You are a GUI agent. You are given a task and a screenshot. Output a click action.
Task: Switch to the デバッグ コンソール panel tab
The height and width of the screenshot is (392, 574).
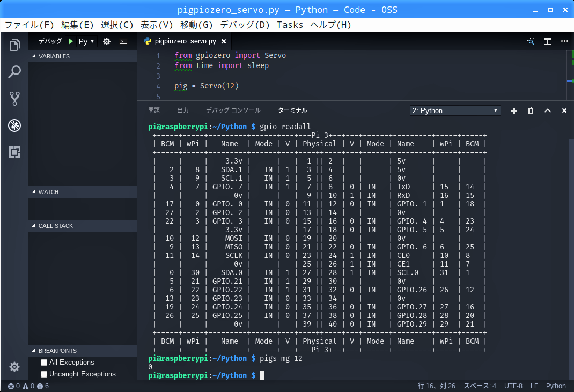pos(233,110)
